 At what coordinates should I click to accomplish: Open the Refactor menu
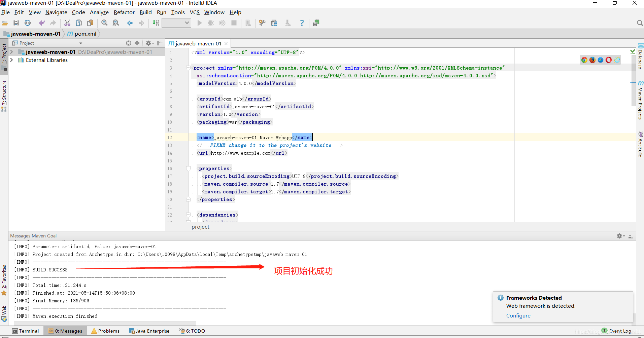[x=124, y=12]
